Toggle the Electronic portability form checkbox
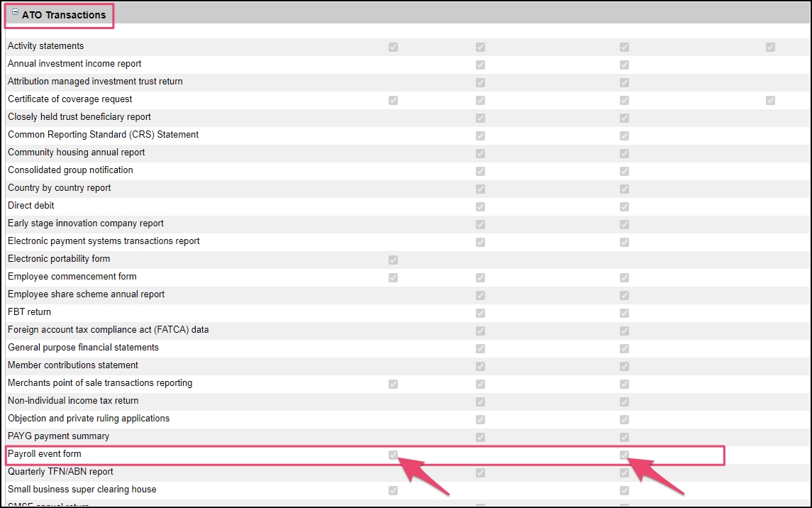This screenshot has width=812, height=508. (x=393, y=260)
